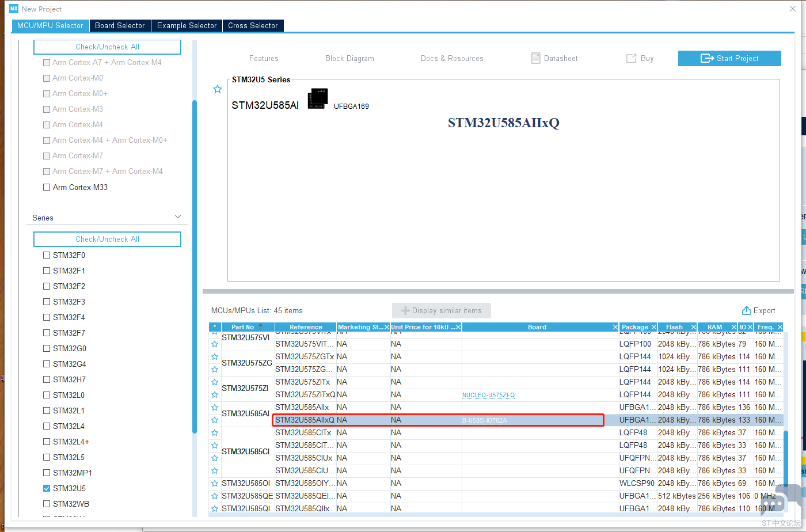Viewport: 806px width, 532px height.
Task: Check the STM32WB series checkbox
Action: [x=47, y=504]
